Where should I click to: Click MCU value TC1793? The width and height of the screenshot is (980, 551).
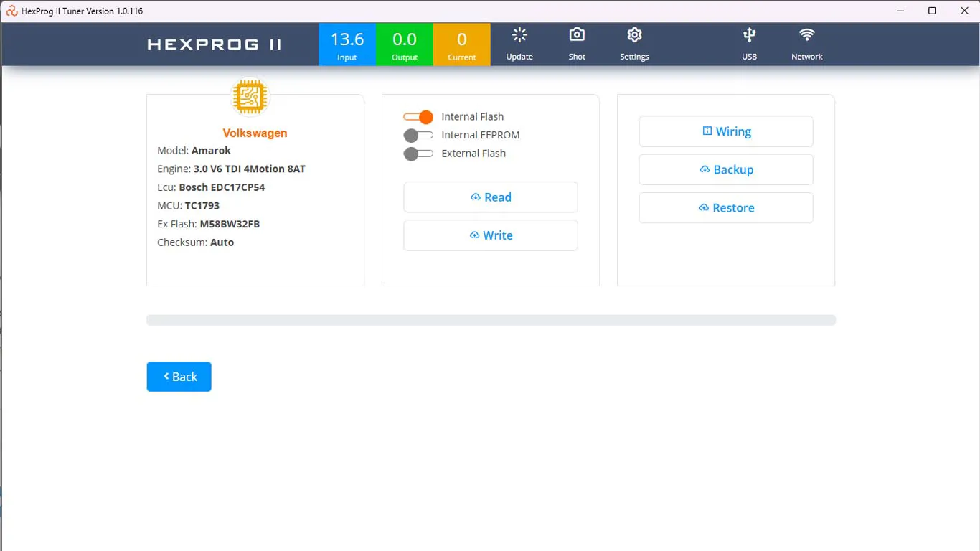[202, 206]
